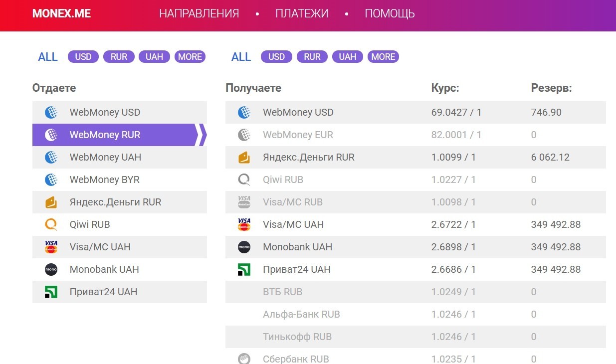Click the 69.0427 / 1 rate value
Viewport: 616px width, 364px height.
coord(456,112)
